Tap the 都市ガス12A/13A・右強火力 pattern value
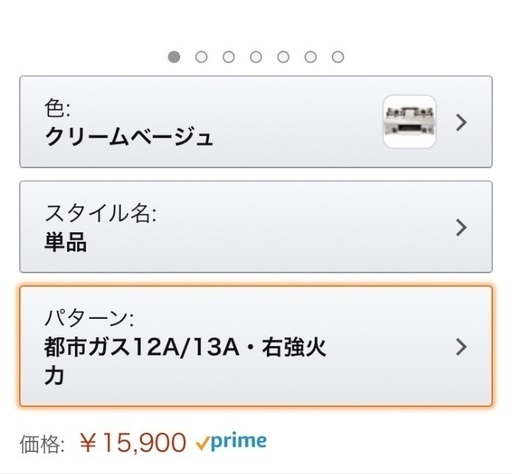 click(x=185, y=361)
